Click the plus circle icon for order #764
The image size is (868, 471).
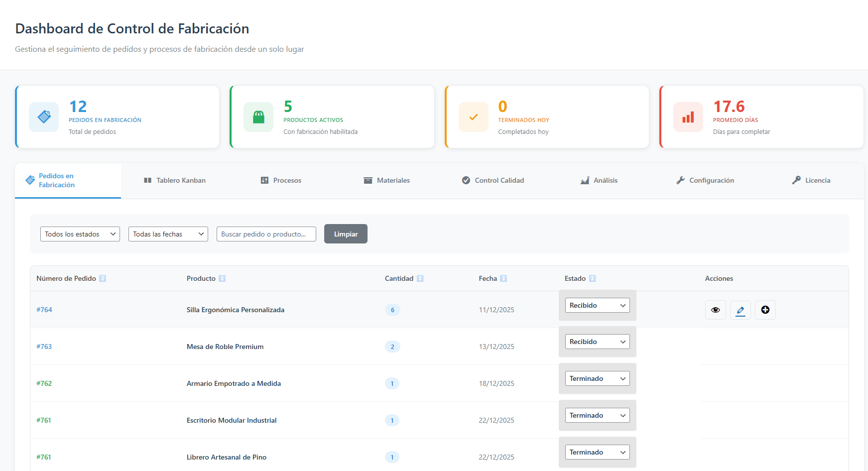(765, 310)
